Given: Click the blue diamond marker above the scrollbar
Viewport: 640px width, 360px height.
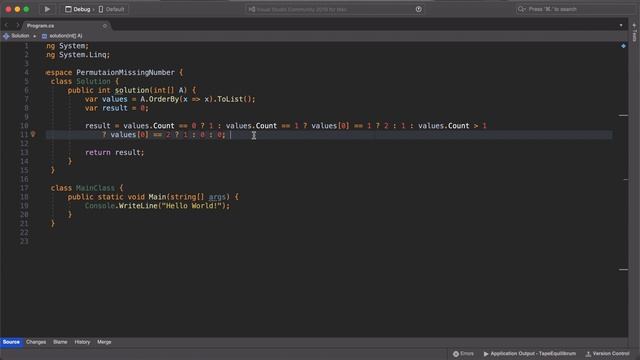Looking at the screenshot, I should [x=623, y=46].
